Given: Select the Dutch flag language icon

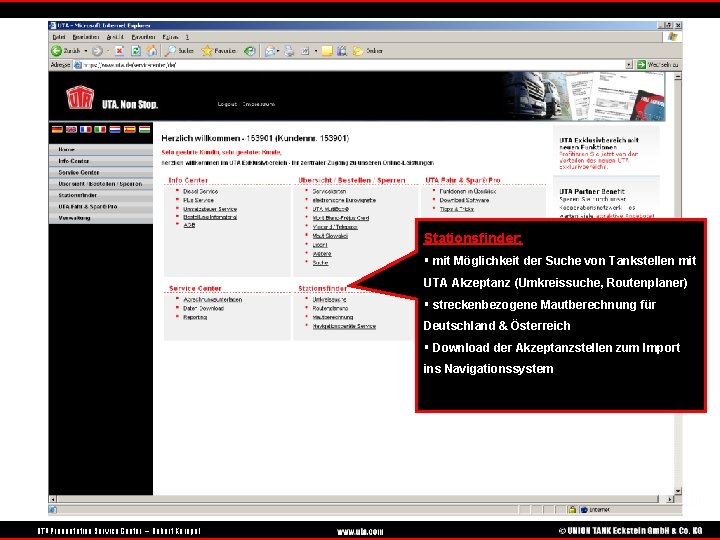Looking at the screenshot, I should coord(115,129).
